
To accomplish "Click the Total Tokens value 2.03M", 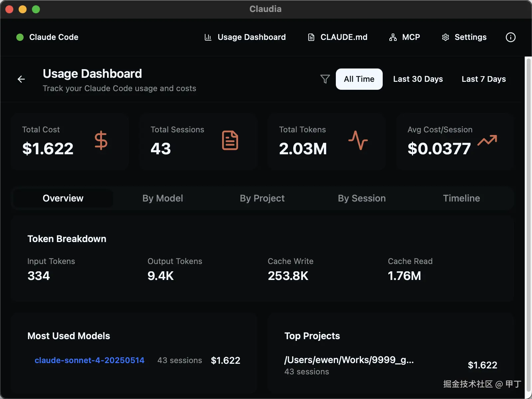I will pos(303,149).
